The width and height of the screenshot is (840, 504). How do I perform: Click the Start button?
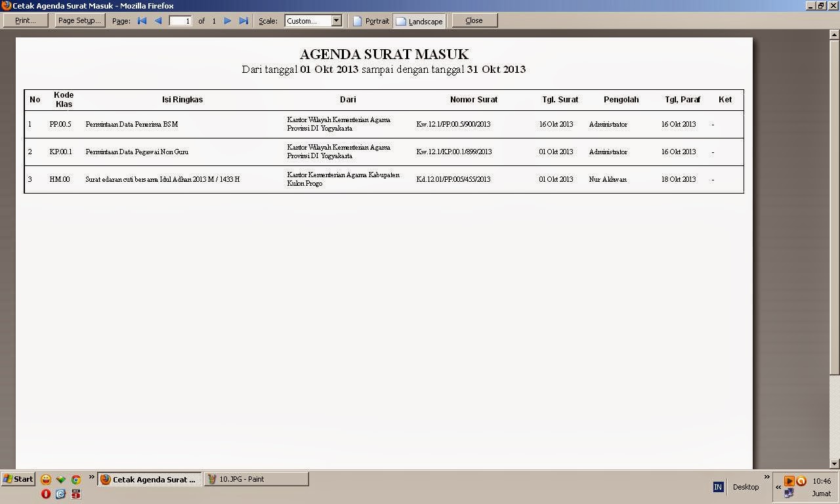(18, 479)
